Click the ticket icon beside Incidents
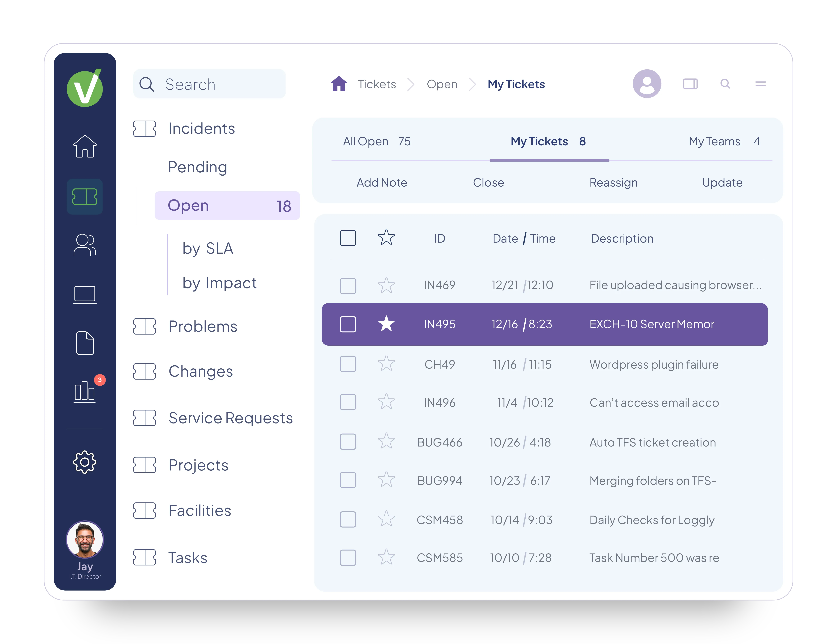The width and height of the screenshot is (837, 644). [145, 128]
